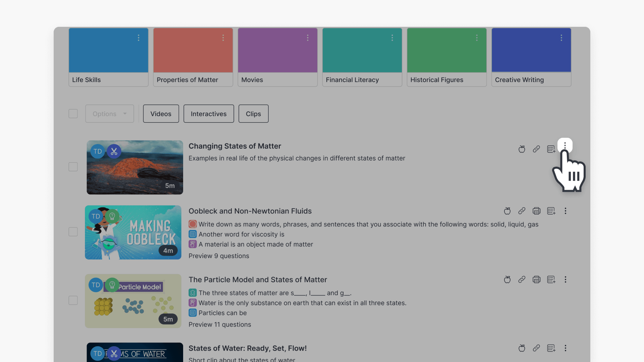Print the Ooobleck and Non-Newtonian Fluids activity
The height and width of the screenshot is (362, 644).
tap(537, 211)
